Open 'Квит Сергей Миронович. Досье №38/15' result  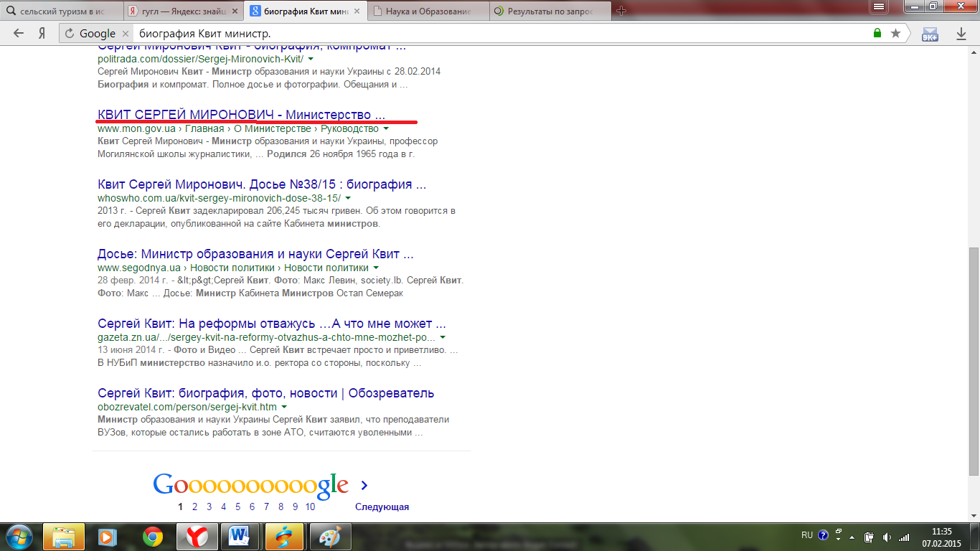click(x=262, y=184)
